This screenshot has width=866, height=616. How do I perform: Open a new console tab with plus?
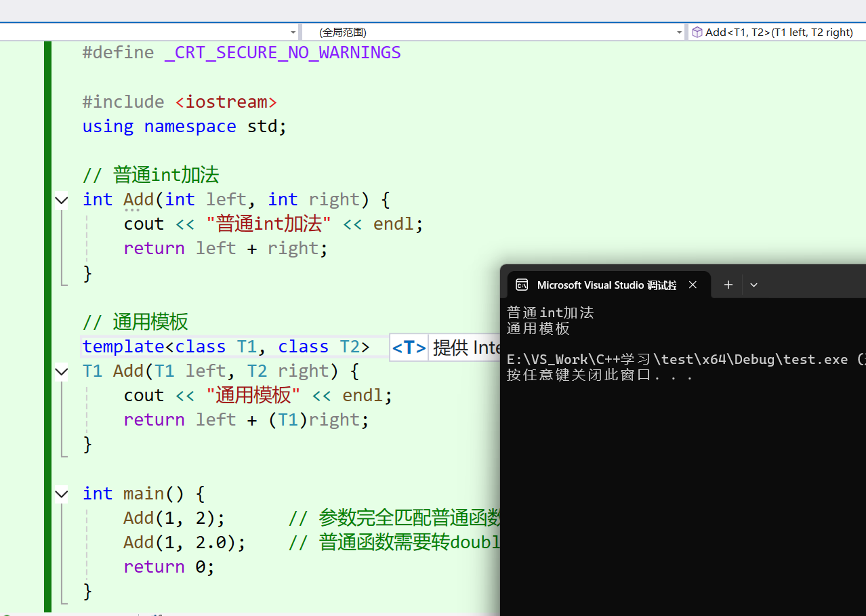click(x=728, y=285)
